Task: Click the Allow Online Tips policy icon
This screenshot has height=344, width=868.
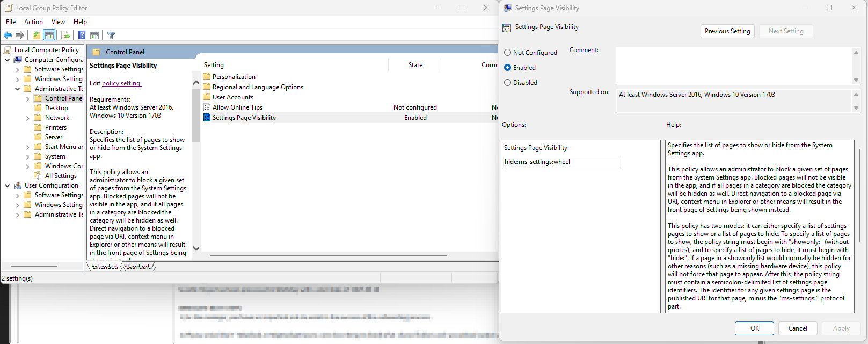Action: click(207, 107)
